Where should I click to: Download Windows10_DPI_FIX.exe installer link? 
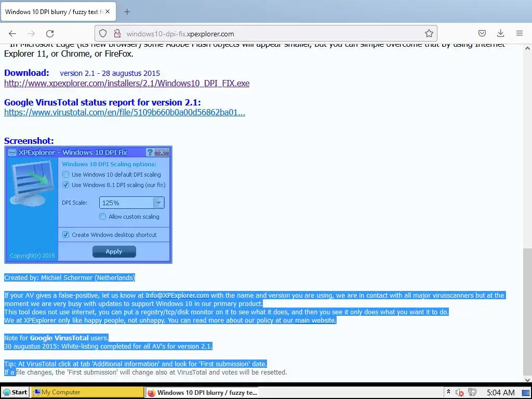coord(127,83)
